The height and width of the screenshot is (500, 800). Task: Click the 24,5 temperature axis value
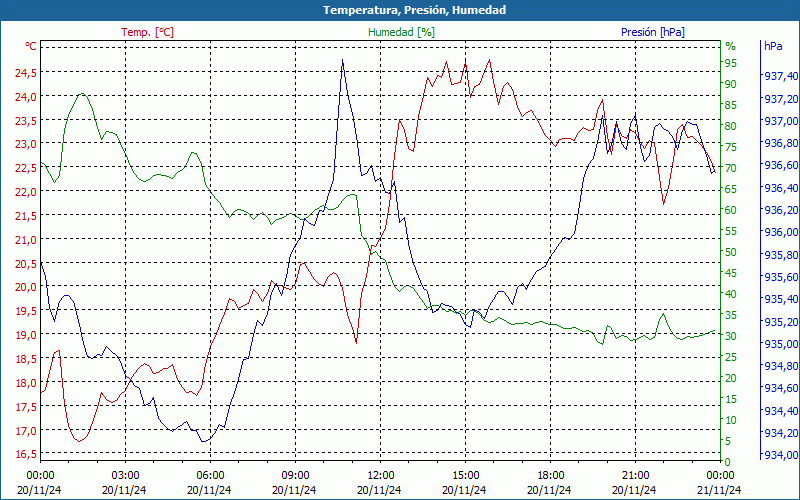click(x=26, y=72)
